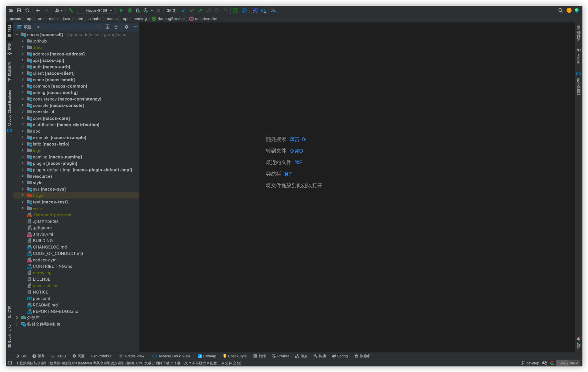Screen dimensions: 588x372
Task: Click the develop branch widget in status bar
Action: (x=530, y=363)
